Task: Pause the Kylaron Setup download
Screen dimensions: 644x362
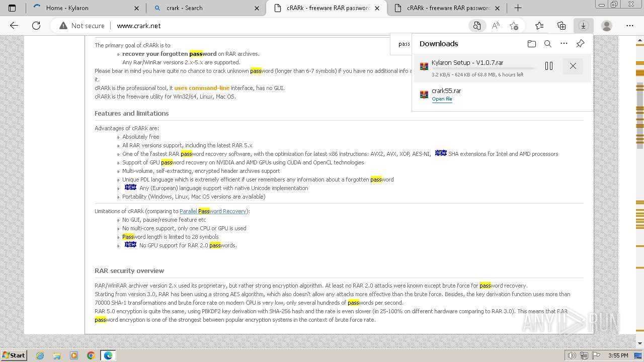Action: pos(549,66)
